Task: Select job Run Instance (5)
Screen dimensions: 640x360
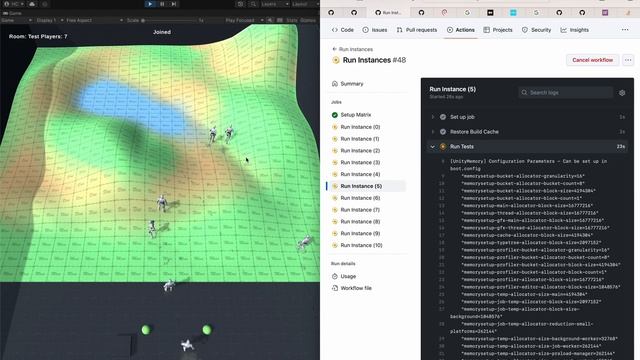Action: click(x=367, y=186)
